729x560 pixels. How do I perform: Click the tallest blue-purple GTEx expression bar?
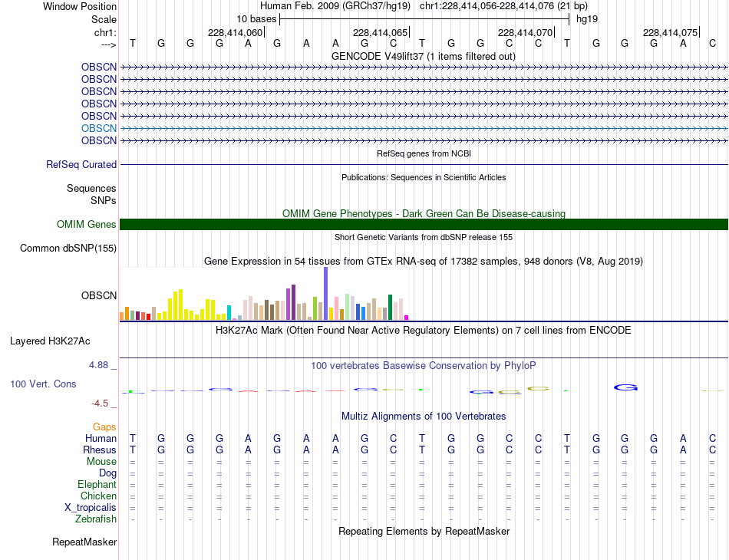coord(326,293)
